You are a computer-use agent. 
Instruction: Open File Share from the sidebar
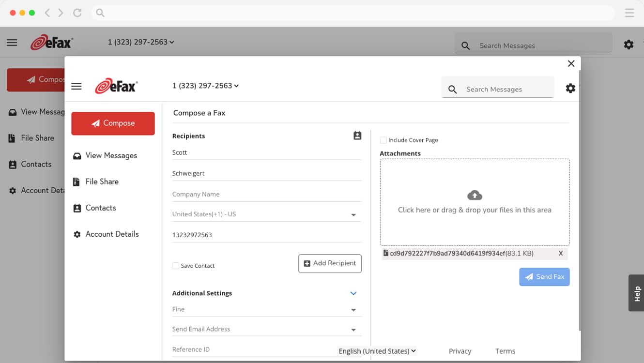(x=76, y=181)
